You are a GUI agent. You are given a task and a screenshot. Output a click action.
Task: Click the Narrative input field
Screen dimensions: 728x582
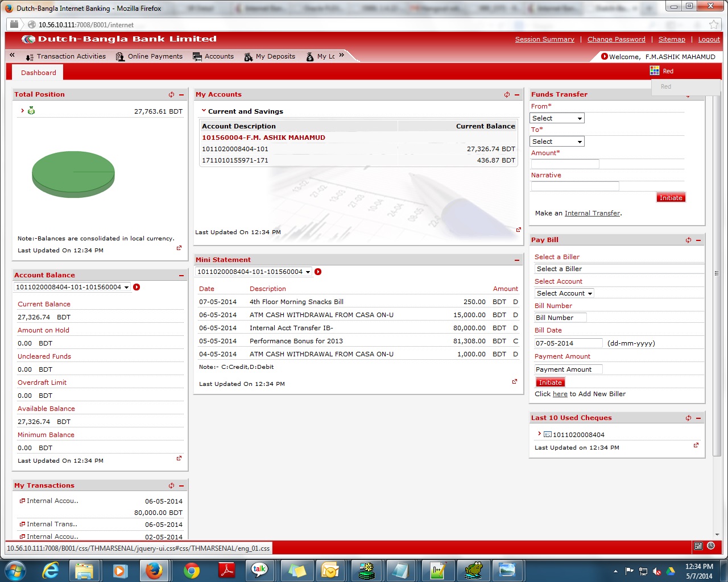coord(575,186)
